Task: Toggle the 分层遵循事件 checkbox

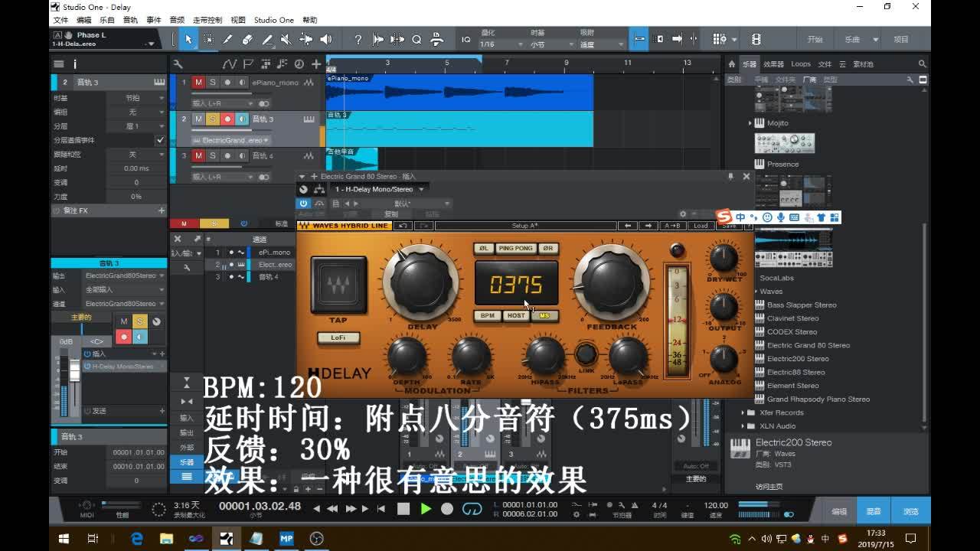Action: [160, 140]
